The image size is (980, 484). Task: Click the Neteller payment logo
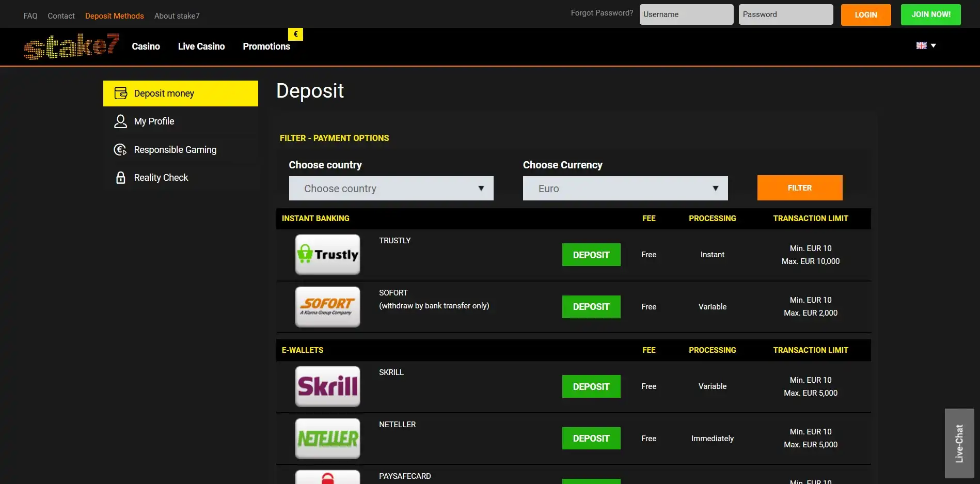pos(327,439)
